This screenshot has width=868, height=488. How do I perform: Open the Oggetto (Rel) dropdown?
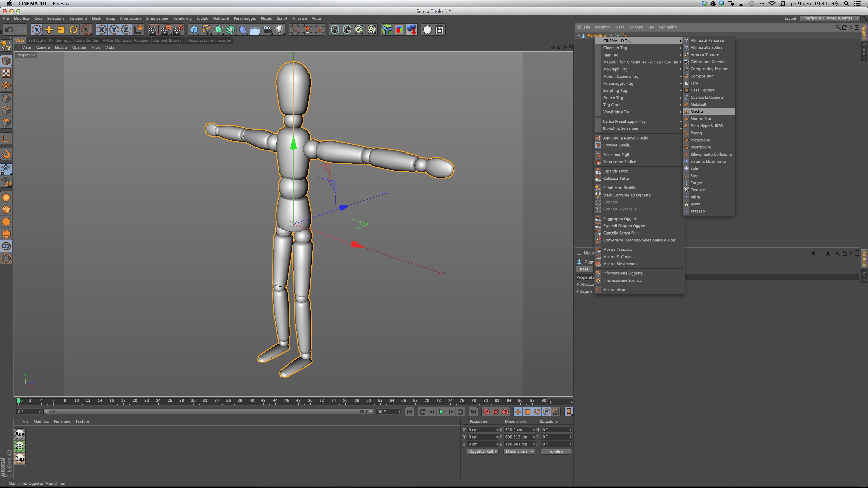[x=482, y=451]
